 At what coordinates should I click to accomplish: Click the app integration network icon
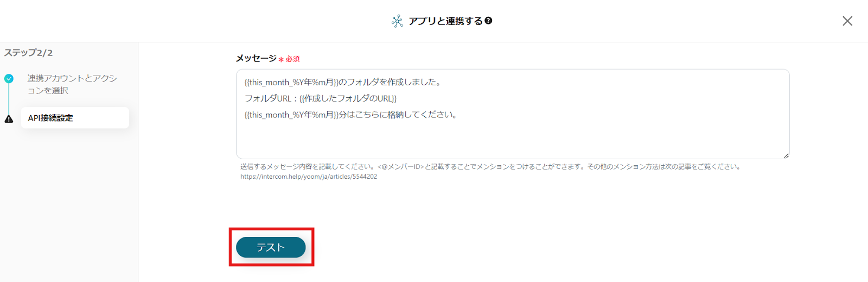tap(397, 21)
